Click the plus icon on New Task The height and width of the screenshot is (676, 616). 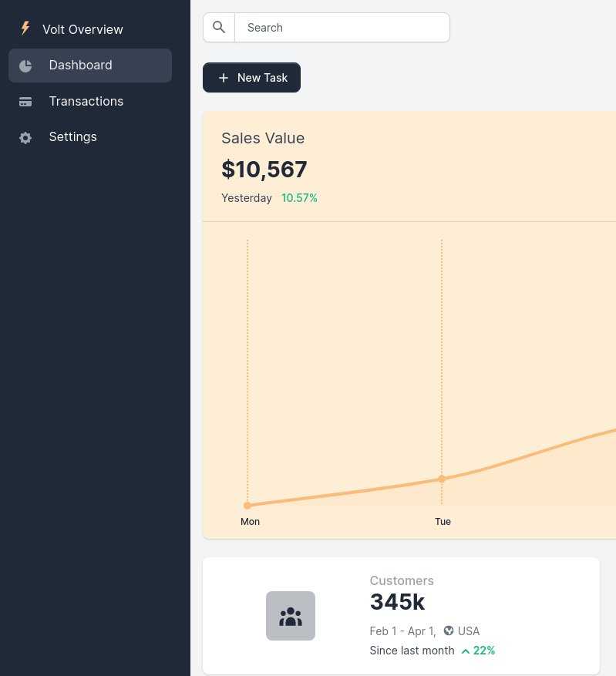pos(224,78)
